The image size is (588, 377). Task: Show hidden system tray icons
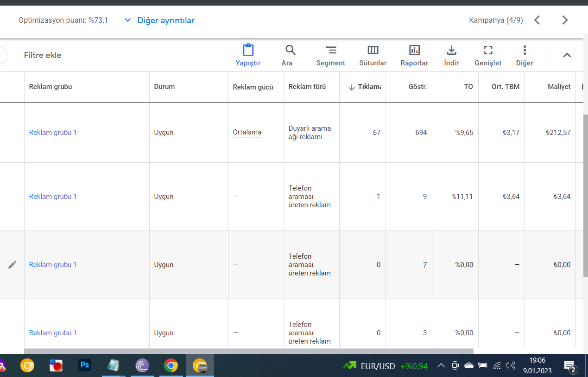(x=441, y=366)
